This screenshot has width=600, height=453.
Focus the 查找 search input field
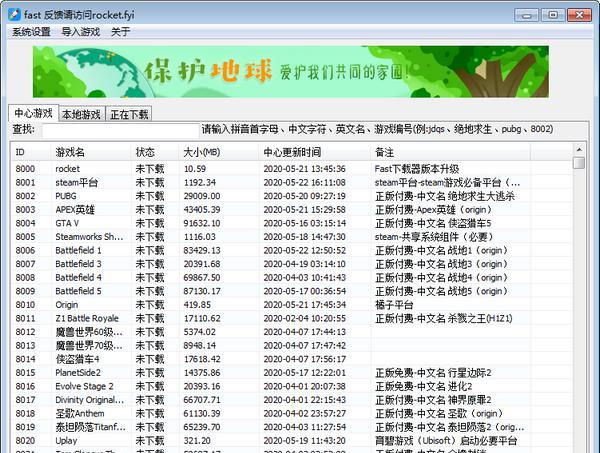(x=121, y=131)
